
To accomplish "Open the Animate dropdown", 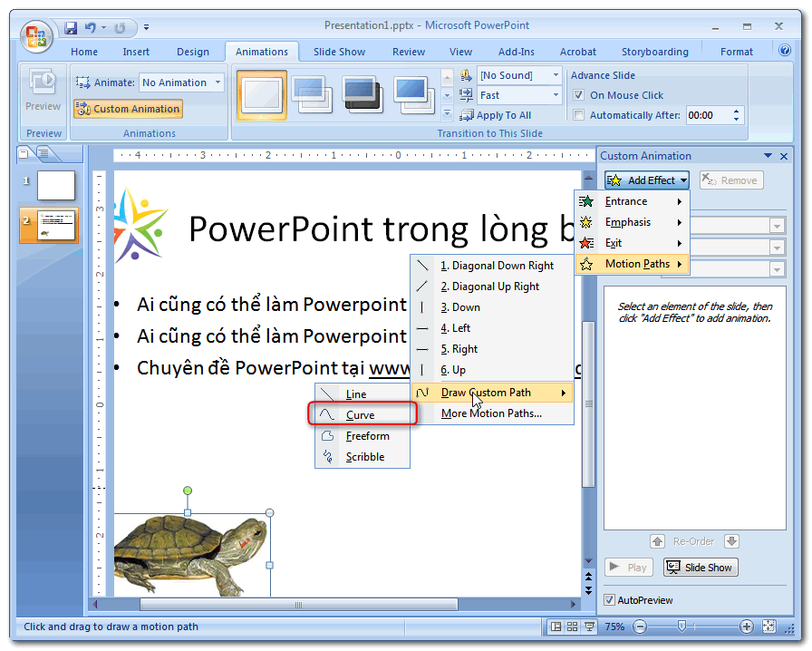I will point(218,83).
